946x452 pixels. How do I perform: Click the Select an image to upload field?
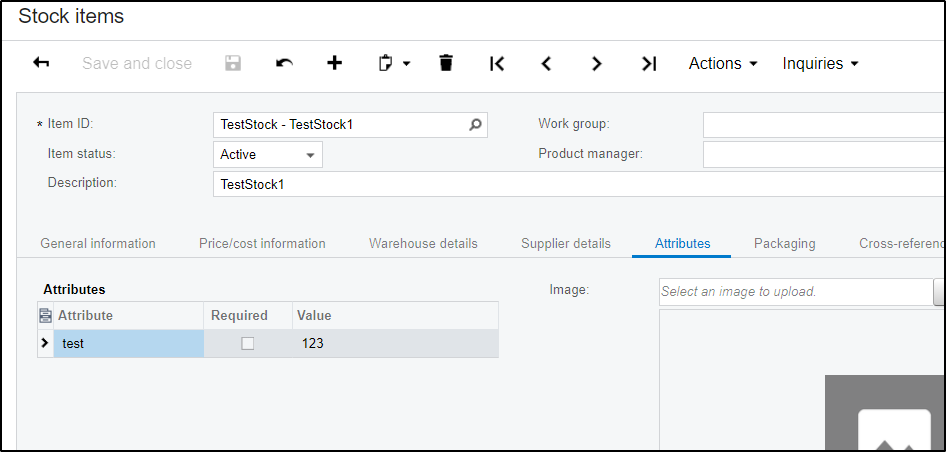pyautogui.click(x=796, y=291)
